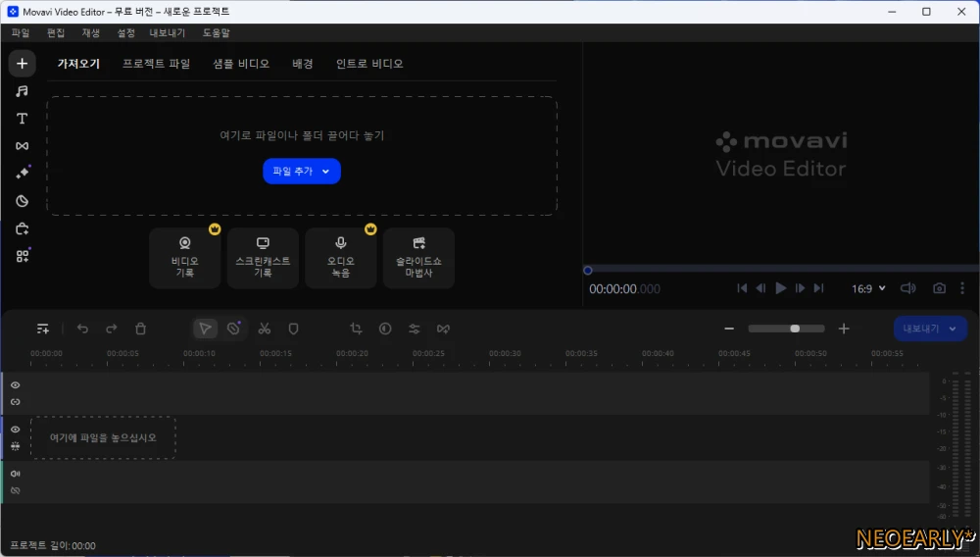Switch to the 인트로 비디오 tab
The image size is (980, 557).
pyautogui.click(x=369, y=64)
